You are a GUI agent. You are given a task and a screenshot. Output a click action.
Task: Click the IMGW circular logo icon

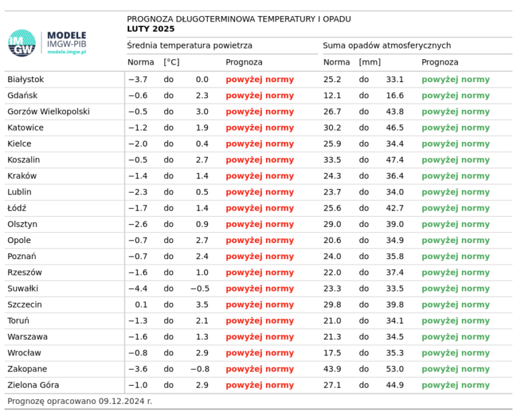point(22,43)
